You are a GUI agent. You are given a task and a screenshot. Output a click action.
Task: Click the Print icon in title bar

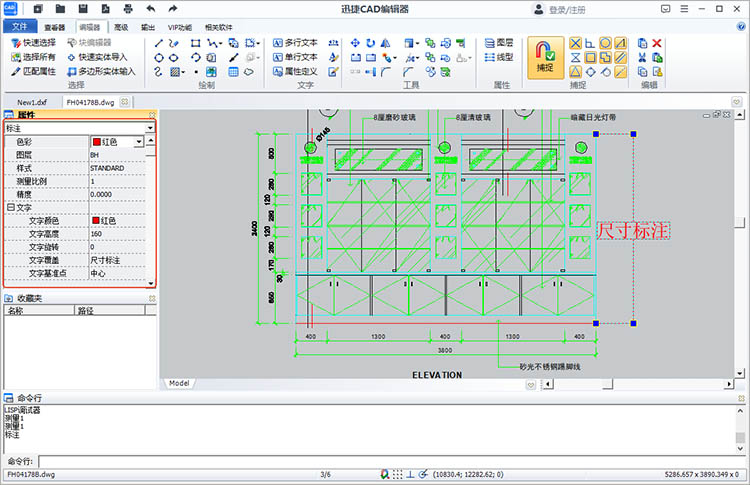point(128,9)
